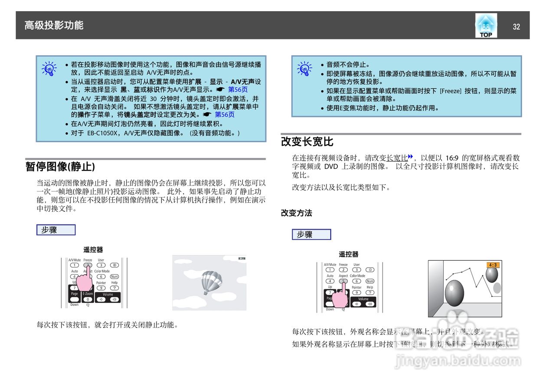Open the first 第56页 page link
The width and height of the screenshot is (555, 392).
[x=238, y=90]
